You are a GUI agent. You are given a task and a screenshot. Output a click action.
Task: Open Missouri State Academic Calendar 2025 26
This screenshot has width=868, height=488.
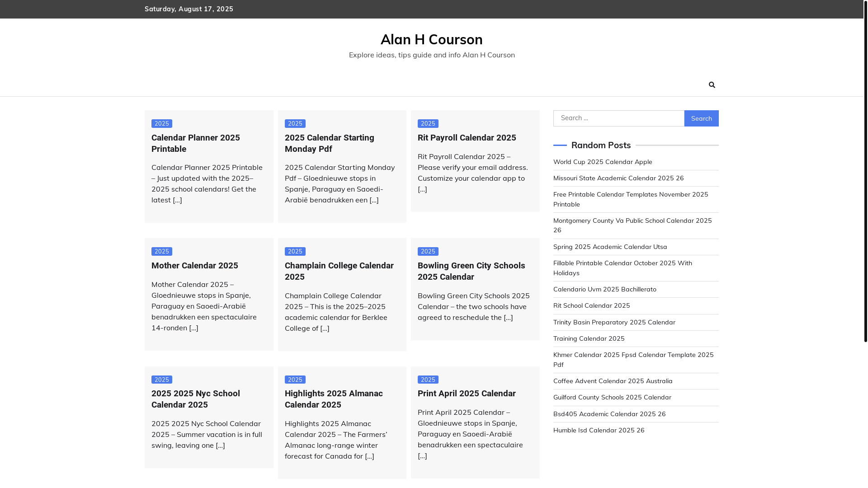618,178
